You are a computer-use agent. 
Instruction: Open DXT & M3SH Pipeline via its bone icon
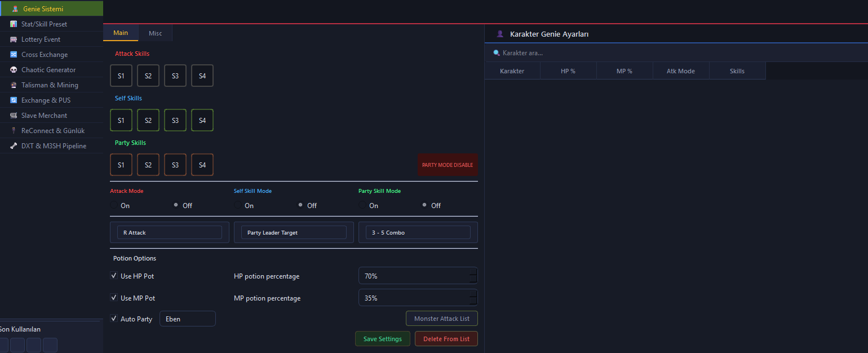[x=14, y=146]
